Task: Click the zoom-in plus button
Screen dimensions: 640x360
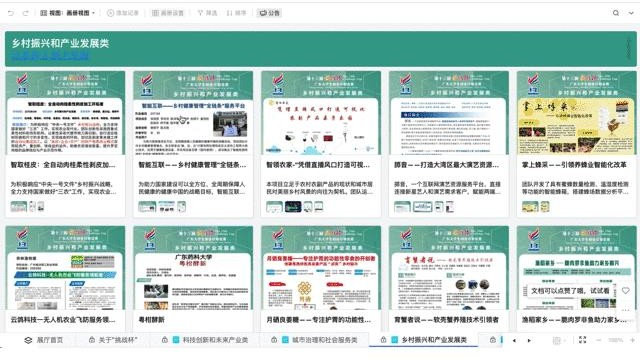Action: (633, 340)
